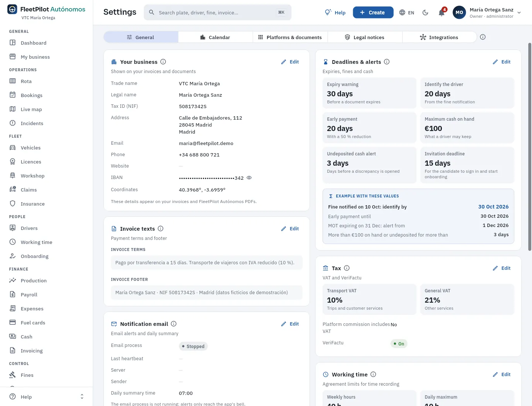
Task: Open the Help lightbulb in the top bar
Action: (x=335, y=13)
